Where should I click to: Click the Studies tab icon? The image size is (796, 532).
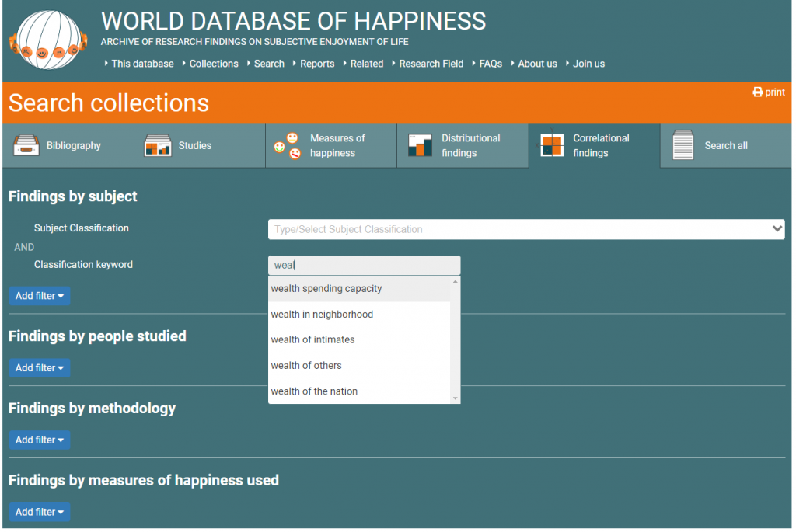pos(158,145)
